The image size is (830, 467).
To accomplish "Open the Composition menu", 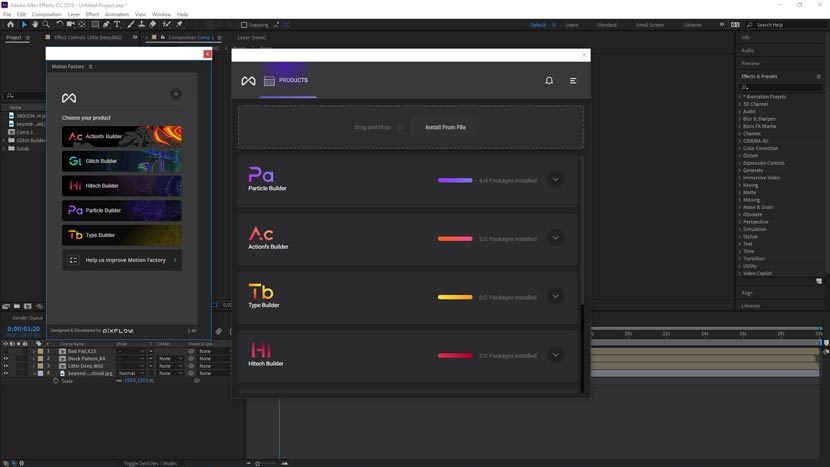I will point(47,14).
